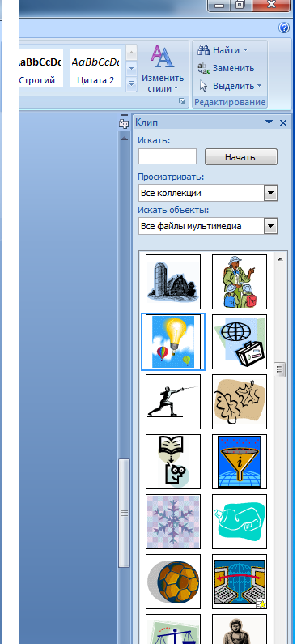The image size is (297, 644).
Task: Select the Buddha statue clip
Action: [240, 629]
